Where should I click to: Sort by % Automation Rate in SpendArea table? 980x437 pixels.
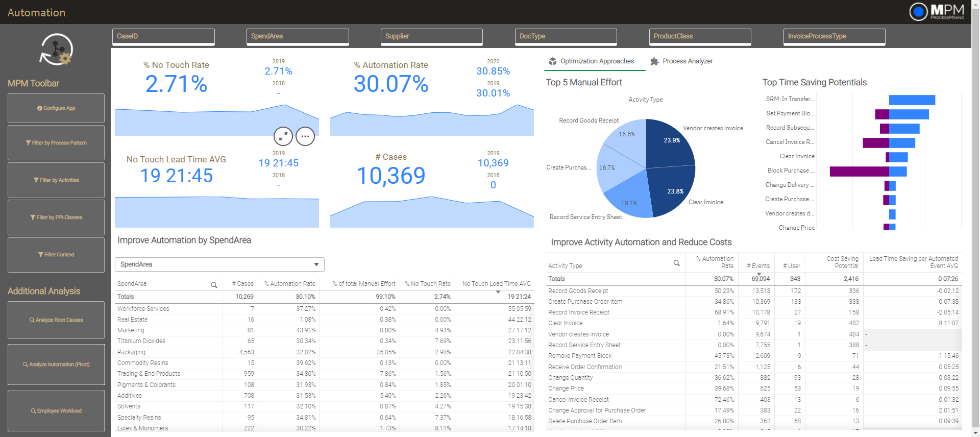(289, 284)
